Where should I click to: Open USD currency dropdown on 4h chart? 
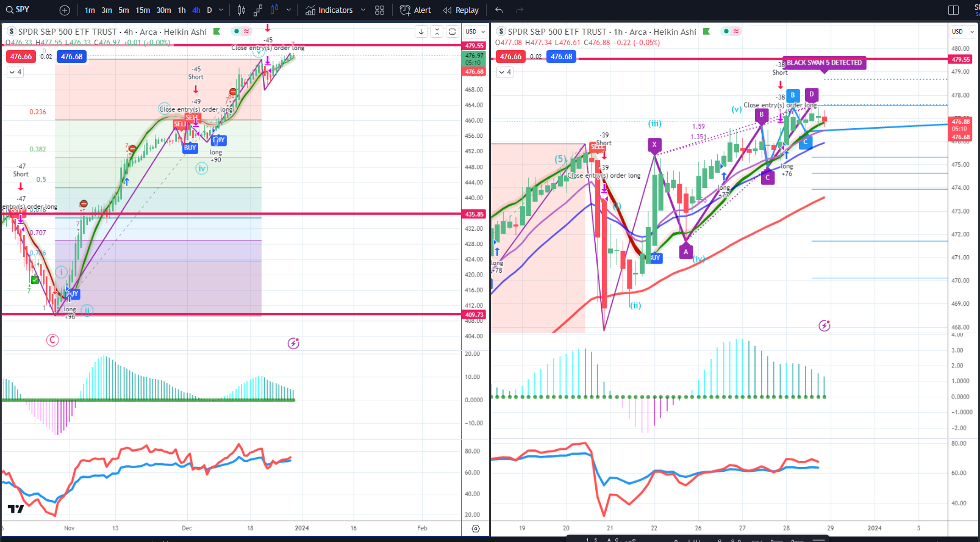(x=475, y=32)
